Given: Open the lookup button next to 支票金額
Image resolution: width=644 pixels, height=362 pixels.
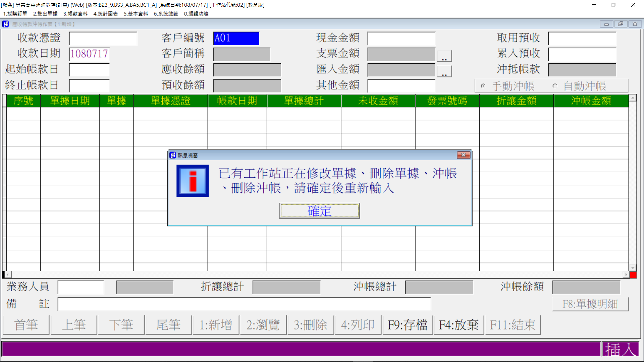Looking at the screenshot, I should tap(444, 56).
